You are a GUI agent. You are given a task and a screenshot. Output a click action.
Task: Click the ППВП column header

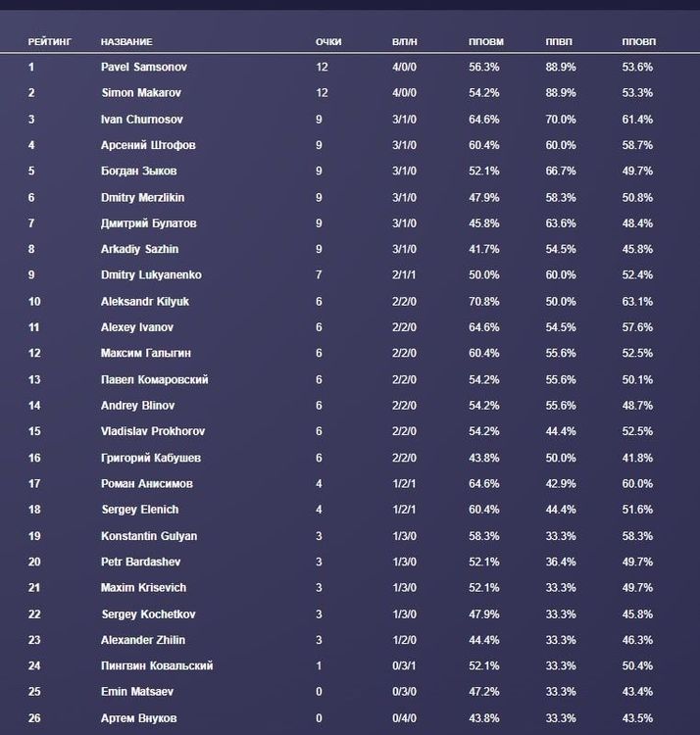tap(559, 42)
